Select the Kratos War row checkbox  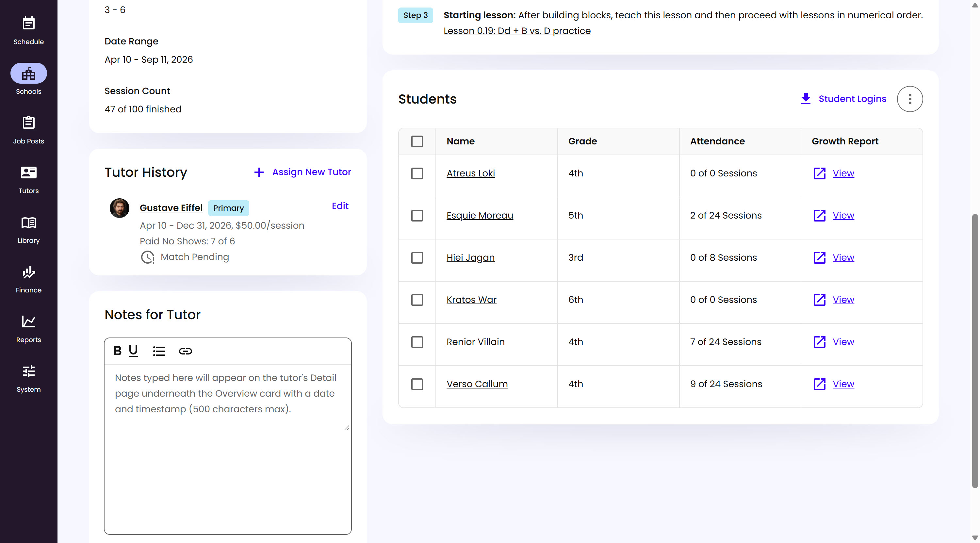point(417,300)
